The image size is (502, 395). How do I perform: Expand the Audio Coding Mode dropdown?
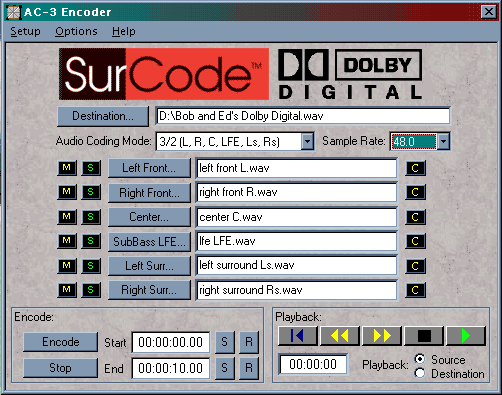tap(307, 141)
